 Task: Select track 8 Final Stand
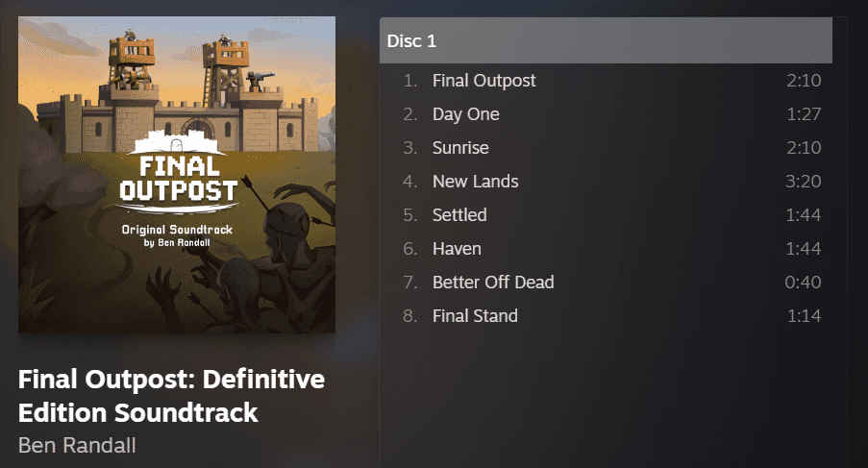point(606,316)
